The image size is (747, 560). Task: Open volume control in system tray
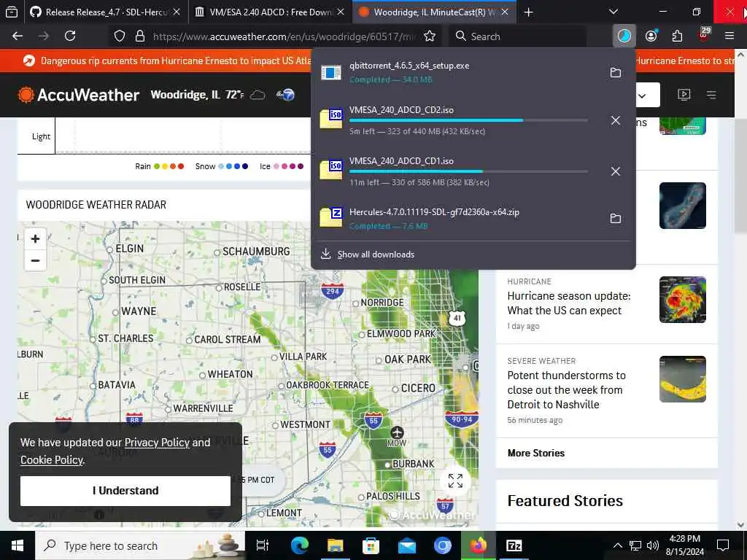pos(653,545)
